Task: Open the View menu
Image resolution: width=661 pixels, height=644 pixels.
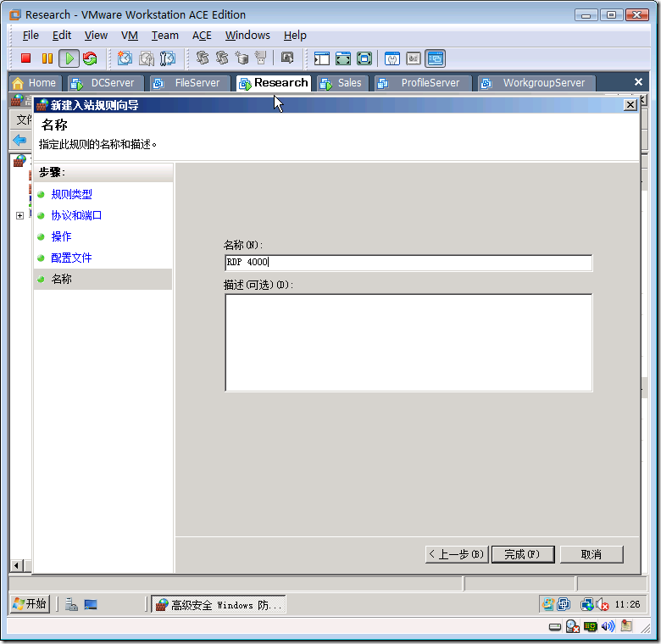Action: pyautogui.click(x=96, y=36)
